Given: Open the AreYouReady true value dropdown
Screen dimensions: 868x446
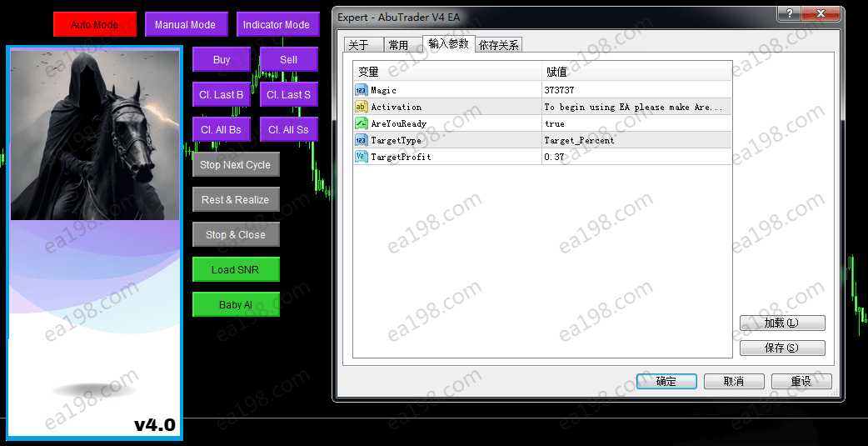Looking at the screenshot, I should [x=636, y=123].
